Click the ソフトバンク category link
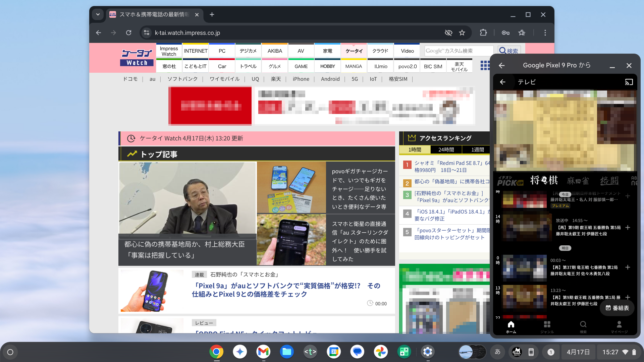Image resolution: width=644 pixels, height=362 pixels. 182,79
